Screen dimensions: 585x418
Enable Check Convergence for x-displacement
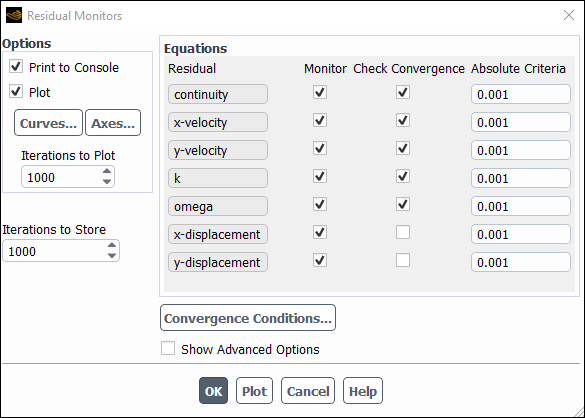click(x=403, y=232)
